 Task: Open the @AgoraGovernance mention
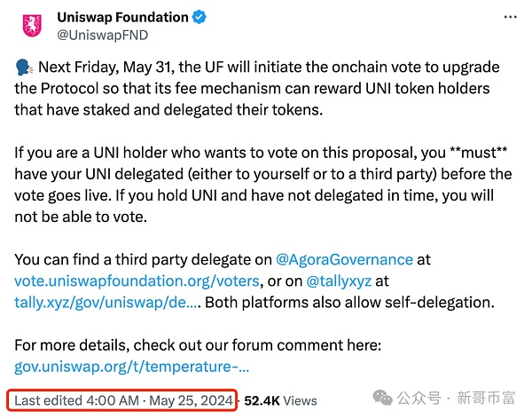coord(344,260)
